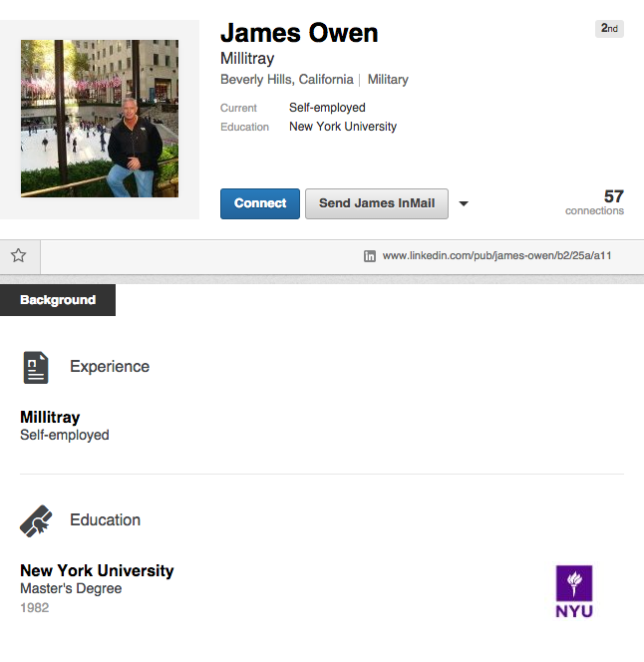The width and height of the screenshot is (644, 662).
Task: Click the LinkedIn logo beside profile URL
Action: pyautogui.click(x=370, y=256)
